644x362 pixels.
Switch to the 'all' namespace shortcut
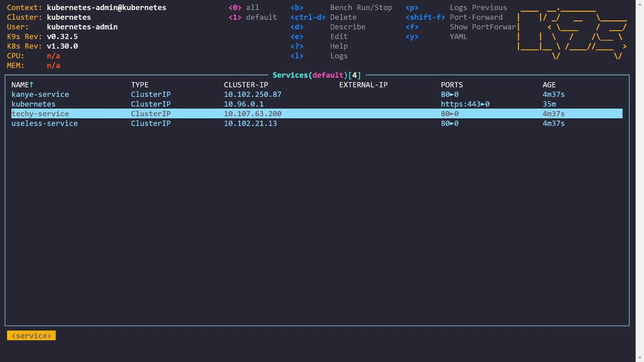pos(244,8)
